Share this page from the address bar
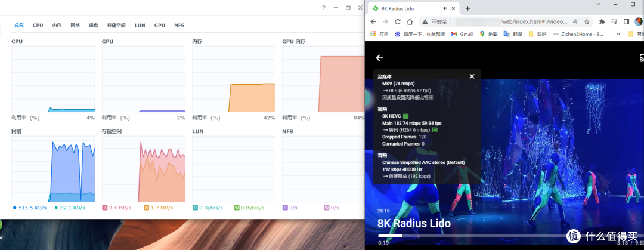This screenshot has width=644, height=250. [575, 22]
